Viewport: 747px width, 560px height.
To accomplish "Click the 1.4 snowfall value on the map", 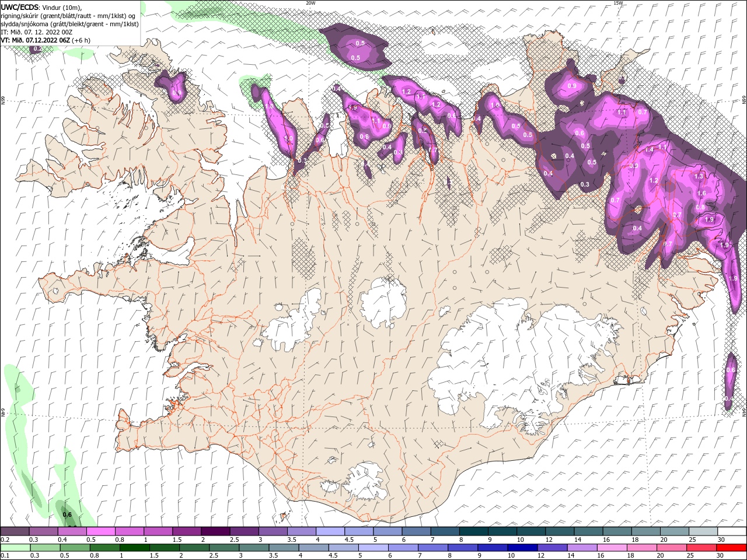I will (x=650, y=149).
